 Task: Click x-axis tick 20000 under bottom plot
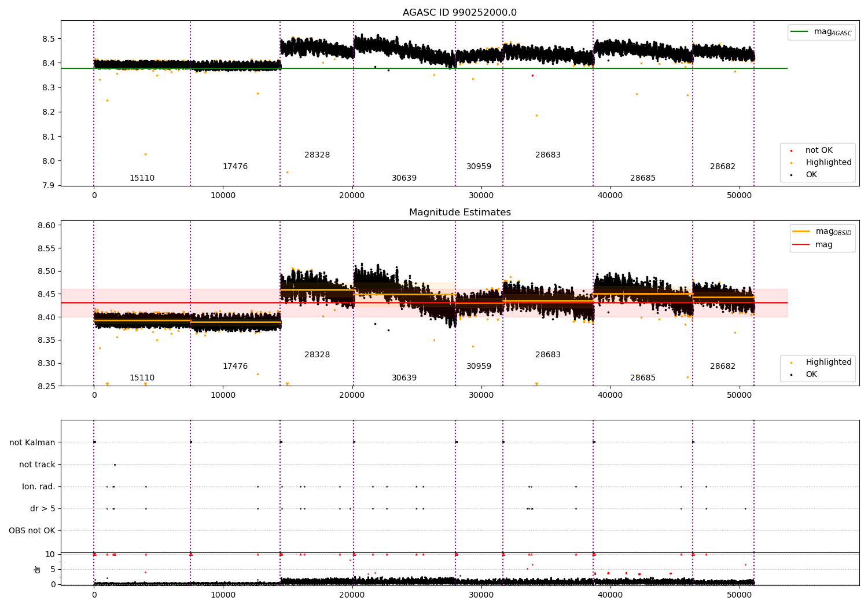(x=352, y=595)
